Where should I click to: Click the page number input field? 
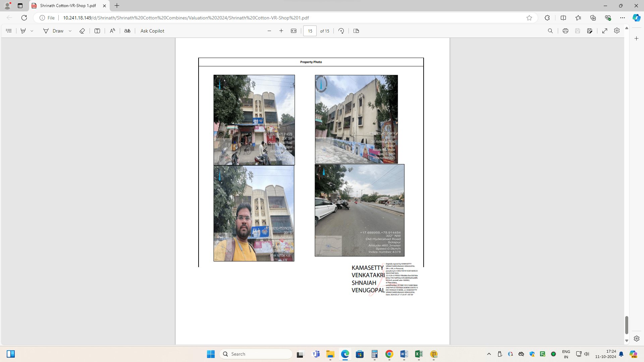pyautogui.click(x=310, y=31)
